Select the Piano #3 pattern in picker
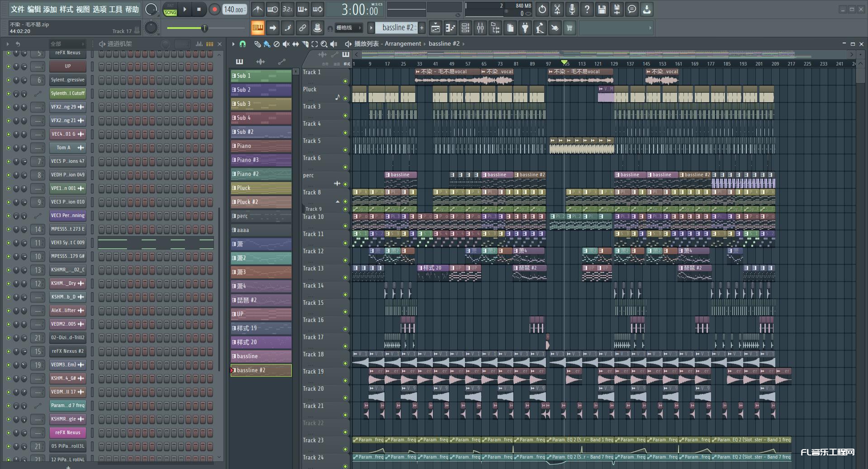 point(261,160)
